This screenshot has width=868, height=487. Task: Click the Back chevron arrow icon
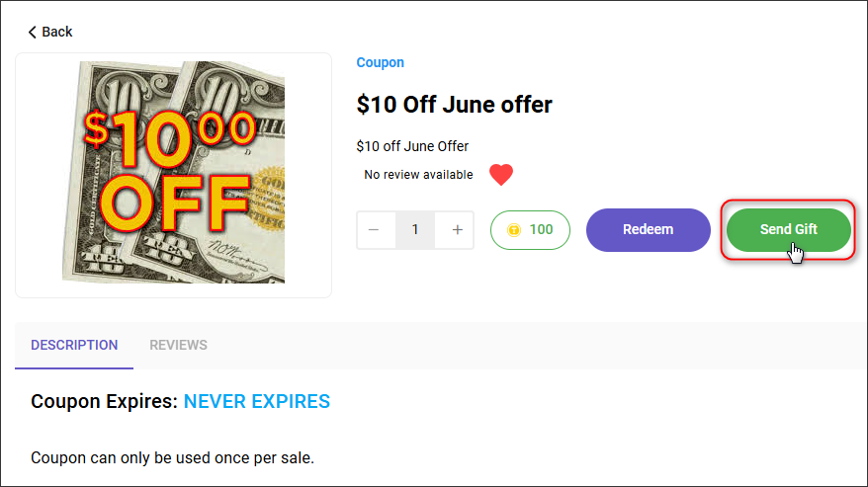32,32
